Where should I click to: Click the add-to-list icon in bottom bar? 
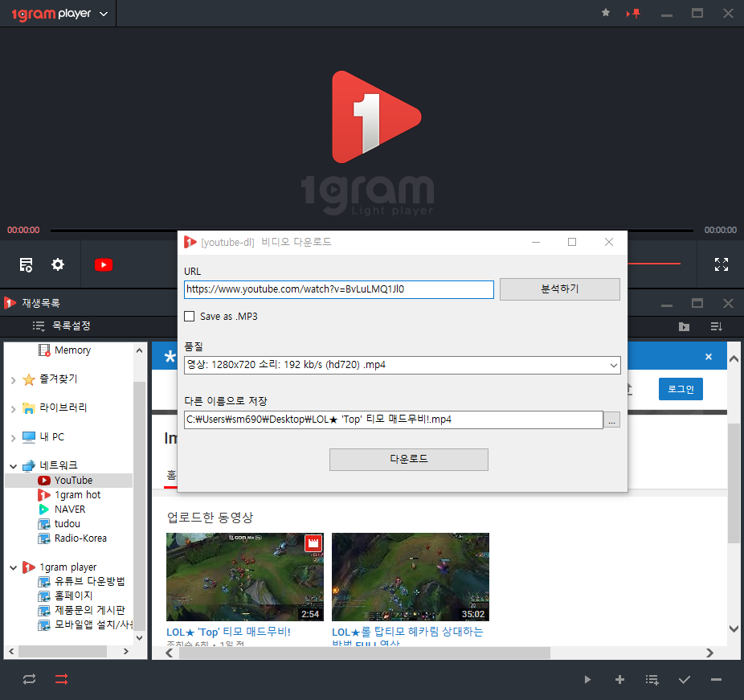(652, 680)
